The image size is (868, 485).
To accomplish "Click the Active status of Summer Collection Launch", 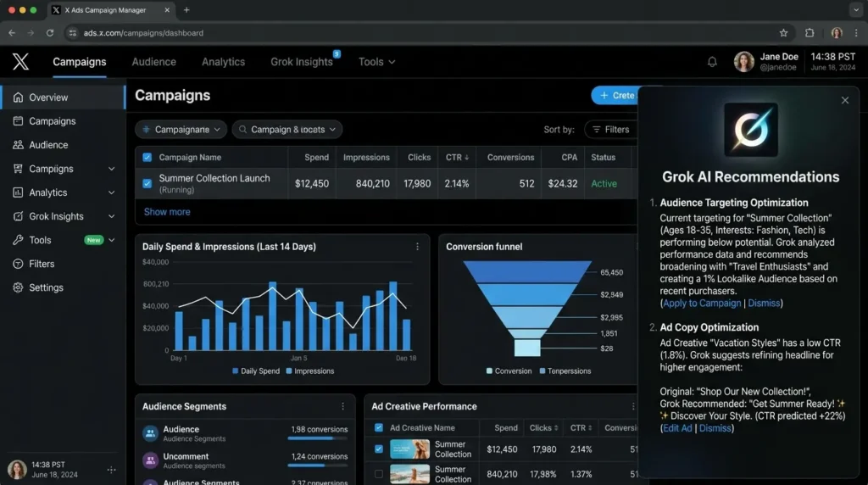I will (604, 183).
